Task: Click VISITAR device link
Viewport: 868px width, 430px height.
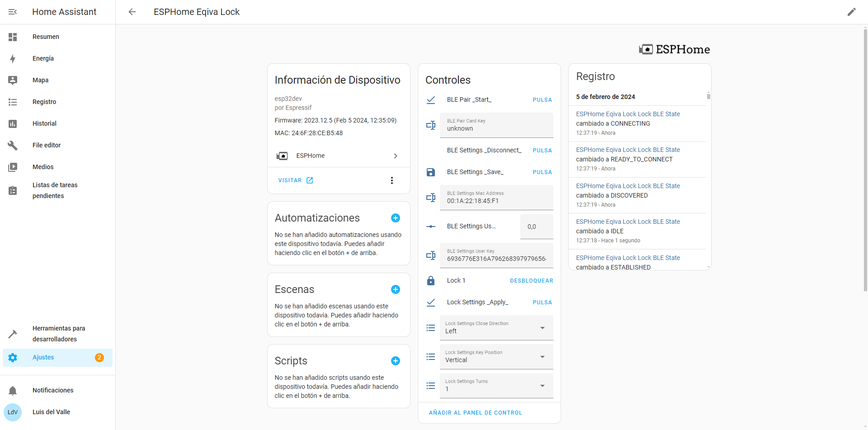Action: click(296, 180)
